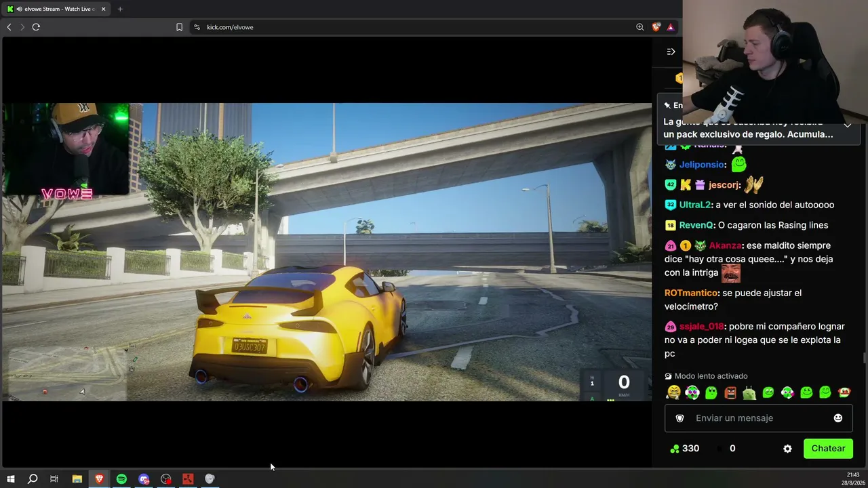Viewport: 868px width, 488px height.
Task: Click the gray speaker app taskbar icon
Action: [210, 479]
